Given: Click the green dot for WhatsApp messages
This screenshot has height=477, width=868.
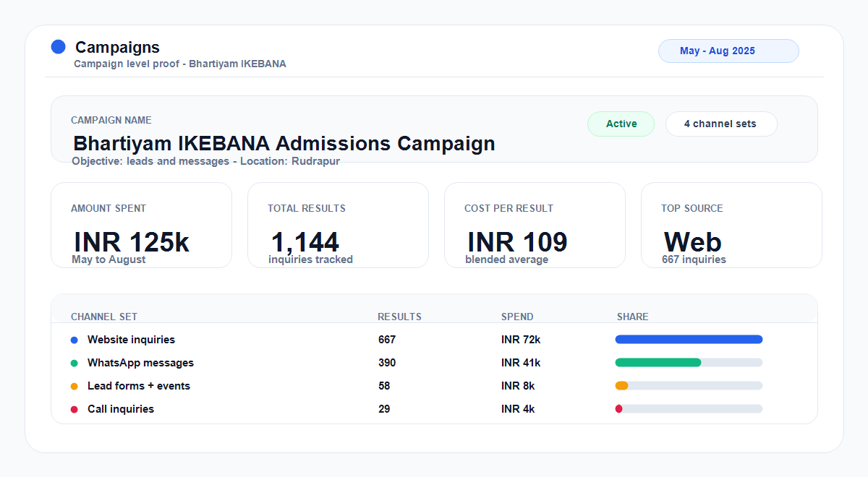Looking at the screenshot, I should point(75,363).
